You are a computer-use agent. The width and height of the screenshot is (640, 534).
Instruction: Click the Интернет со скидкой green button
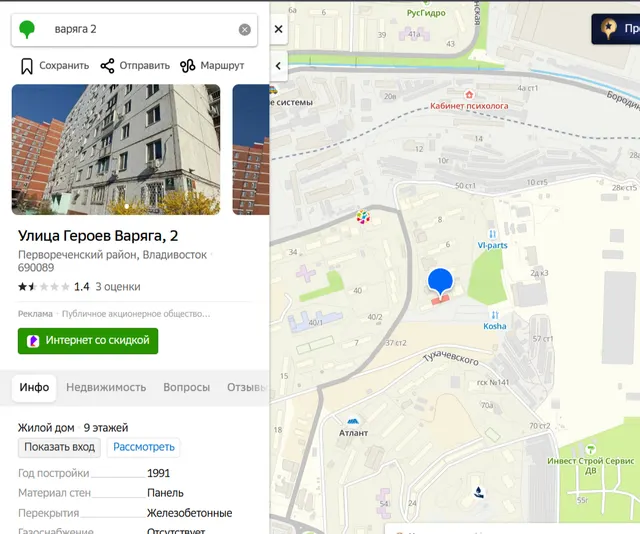click(x=88, y=341)
